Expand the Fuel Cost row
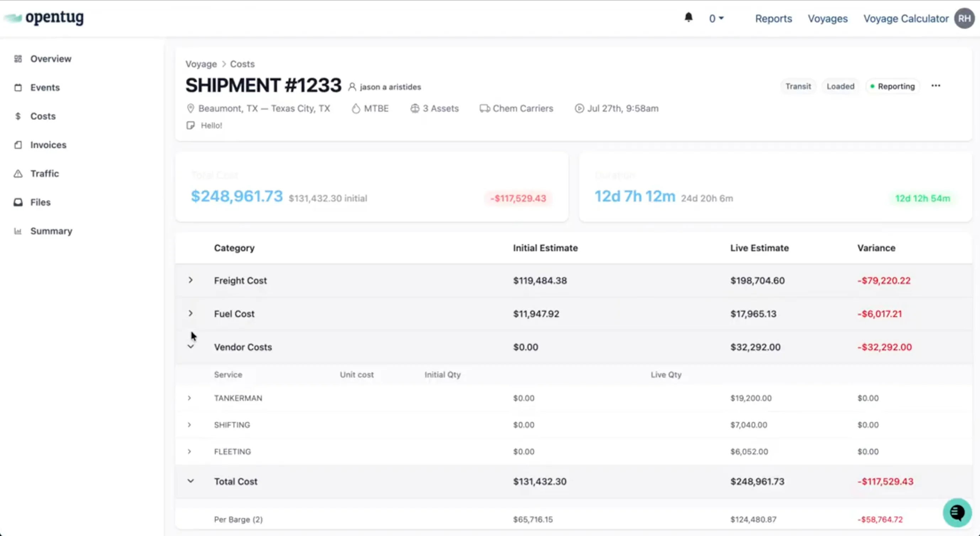This screenshot has height=536, width=980. 191,313
